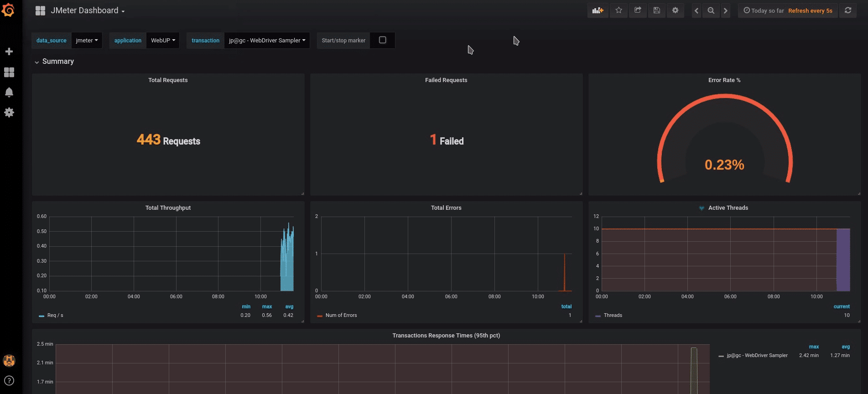Star the dashboard as favorite
The height and width of the screenshot is (394, 868).
pyautogui.click(x=619, y=10)
